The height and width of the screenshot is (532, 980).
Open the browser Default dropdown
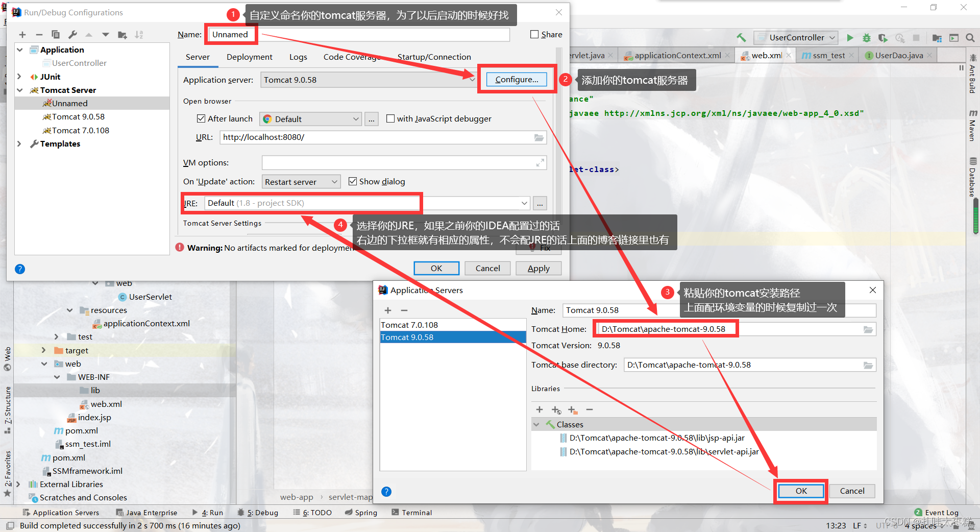coord(310,119)
